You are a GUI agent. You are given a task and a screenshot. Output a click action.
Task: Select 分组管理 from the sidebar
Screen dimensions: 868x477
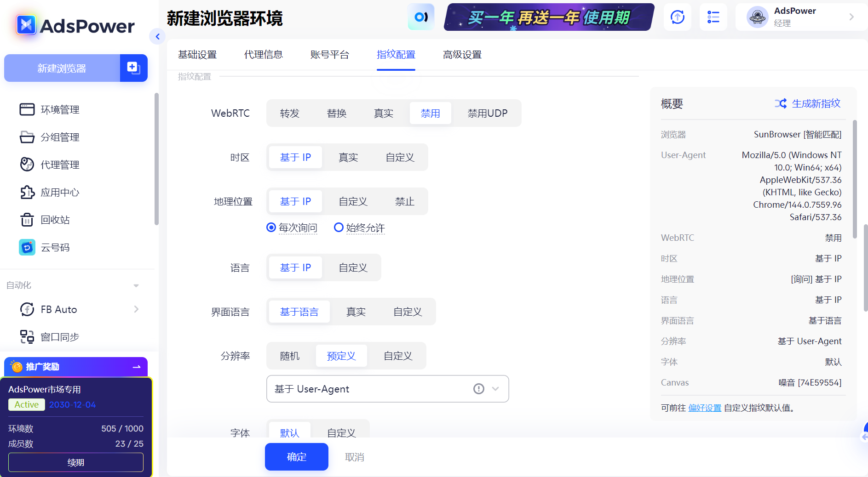(60, 137)
